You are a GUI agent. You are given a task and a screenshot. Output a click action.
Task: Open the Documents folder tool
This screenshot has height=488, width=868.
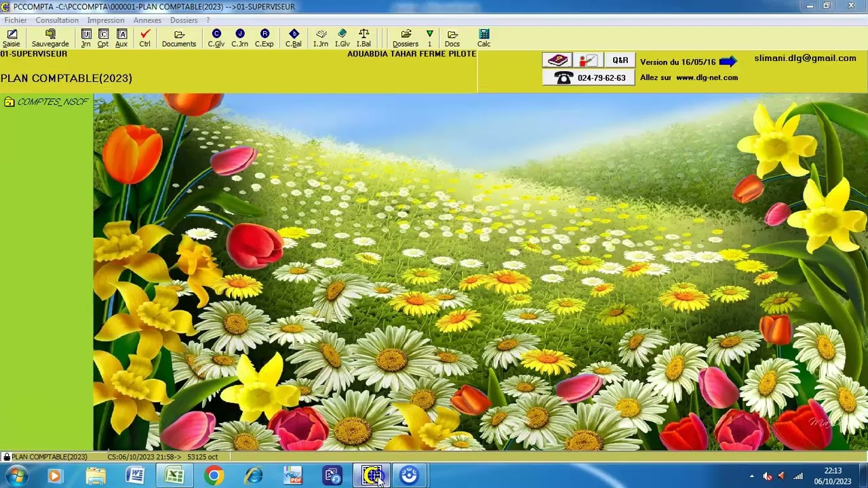point(179,38)
